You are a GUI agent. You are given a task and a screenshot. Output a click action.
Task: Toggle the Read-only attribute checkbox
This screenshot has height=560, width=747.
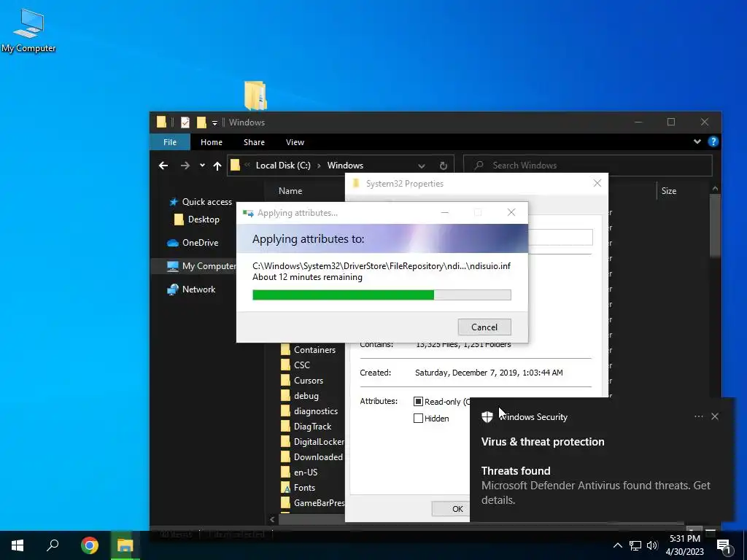coord(418,402)
